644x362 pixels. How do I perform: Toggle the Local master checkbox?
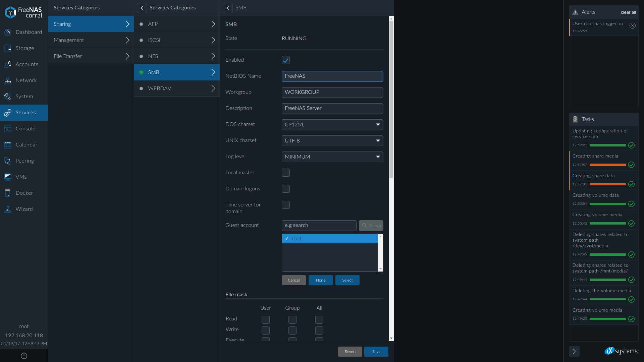(286, 172)
